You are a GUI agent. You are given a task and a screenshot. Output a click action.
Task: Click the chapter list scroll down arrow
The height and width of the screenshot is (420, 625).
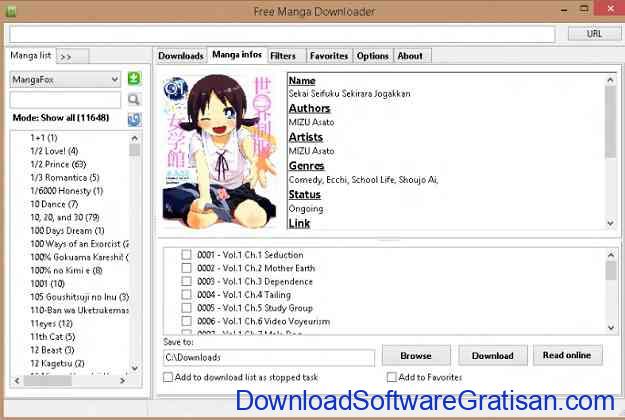click(611, 328)
